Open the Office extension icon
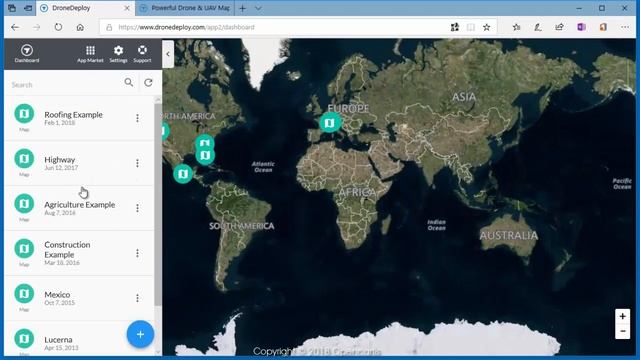 (x=603, y=27)
